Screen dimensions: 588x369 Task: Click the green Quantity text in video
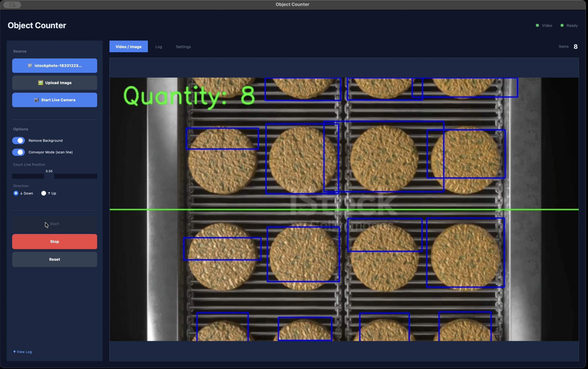[189, 96]
